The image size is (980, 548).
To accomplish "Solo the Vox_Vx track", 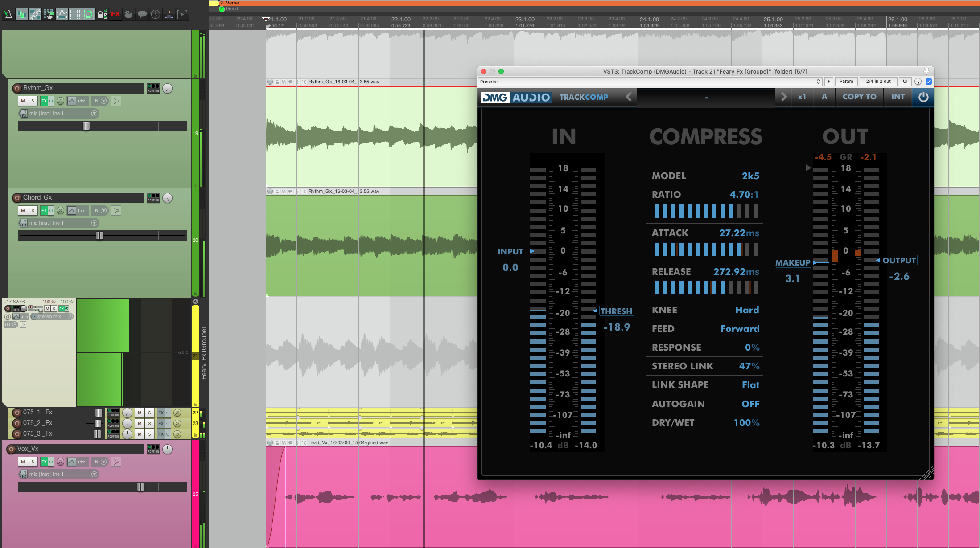I will pos(33,462).
